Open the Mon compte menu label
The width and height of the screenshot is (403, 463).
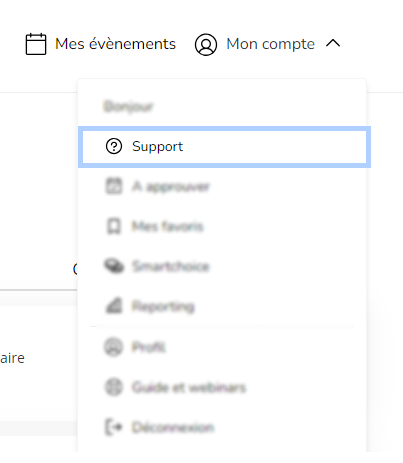(x=270, y=44)
